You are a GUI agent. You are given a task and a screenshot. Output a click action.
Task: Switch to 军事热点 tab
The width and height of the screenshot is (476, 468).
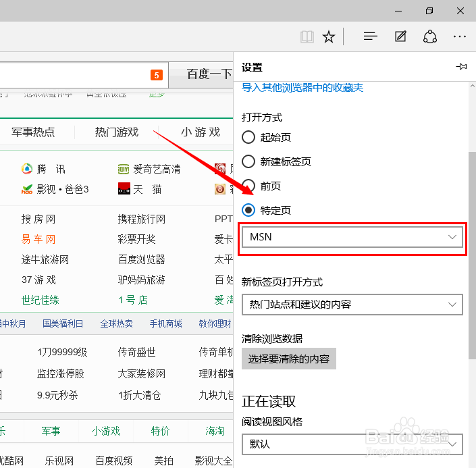pos(33,132)
